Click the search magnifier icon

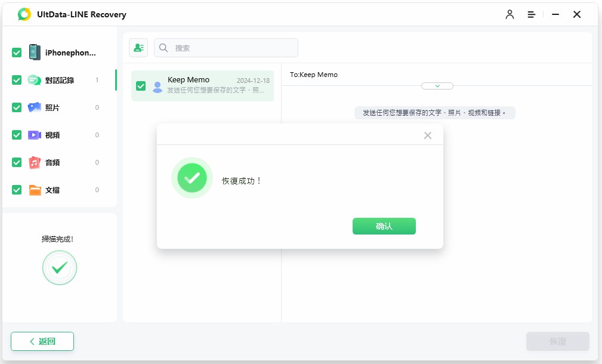pos(163,48)
